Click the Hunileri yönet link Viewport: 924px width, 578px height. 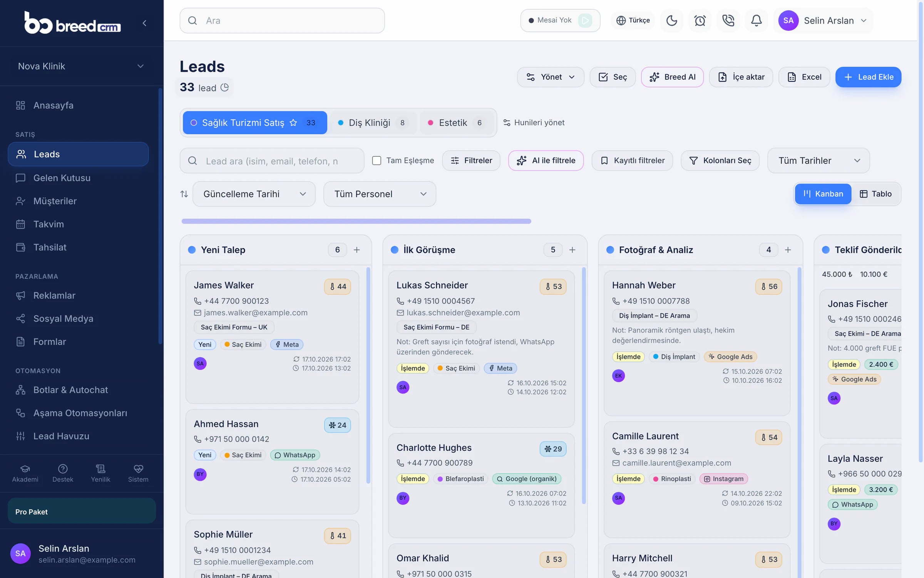534,123
